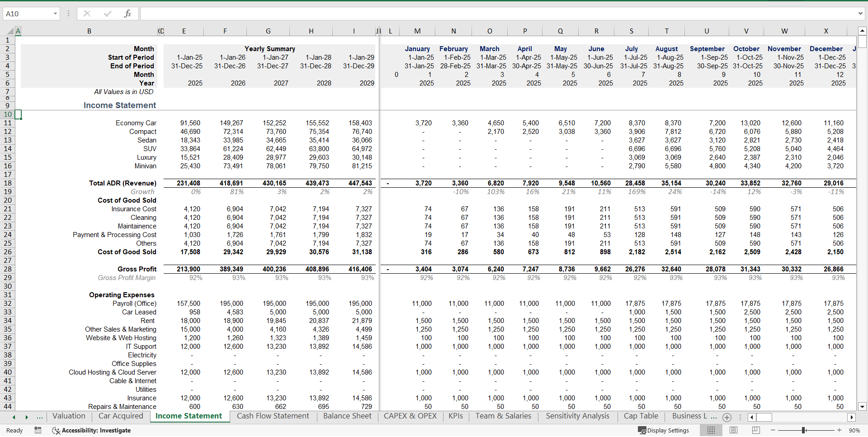Click the Yearly Summary header cell
Image resolution: width=868 pixels, height=437 pixels.
(x=270, y=49)
